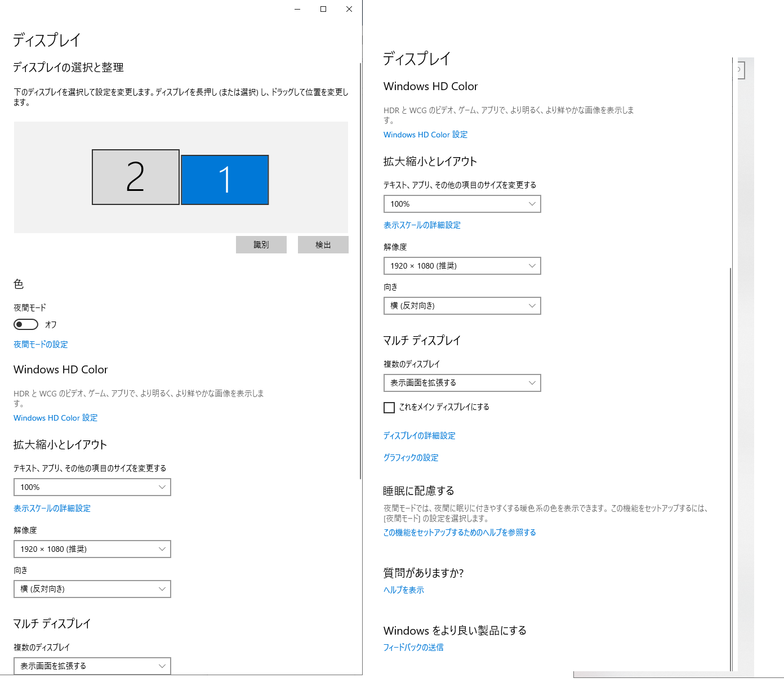Check これをメイン ディスプレイにする checkbox

click(389, 408)
